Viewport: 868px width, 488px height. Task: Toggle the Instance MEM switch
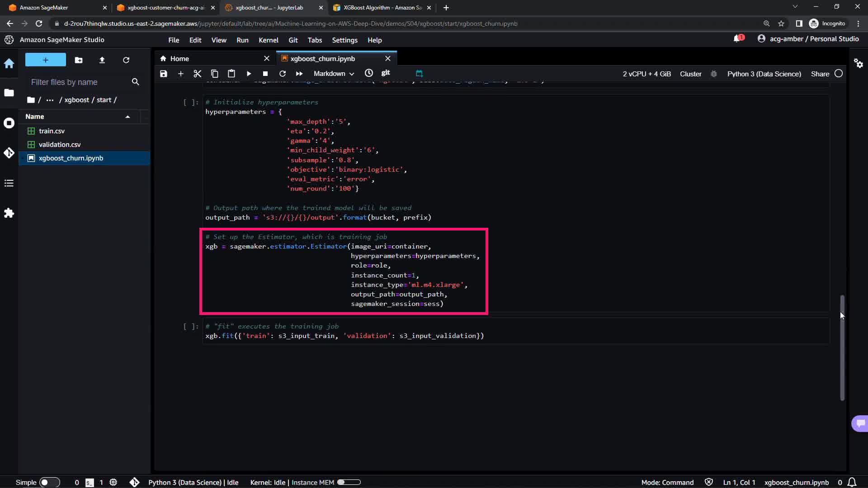349,482
